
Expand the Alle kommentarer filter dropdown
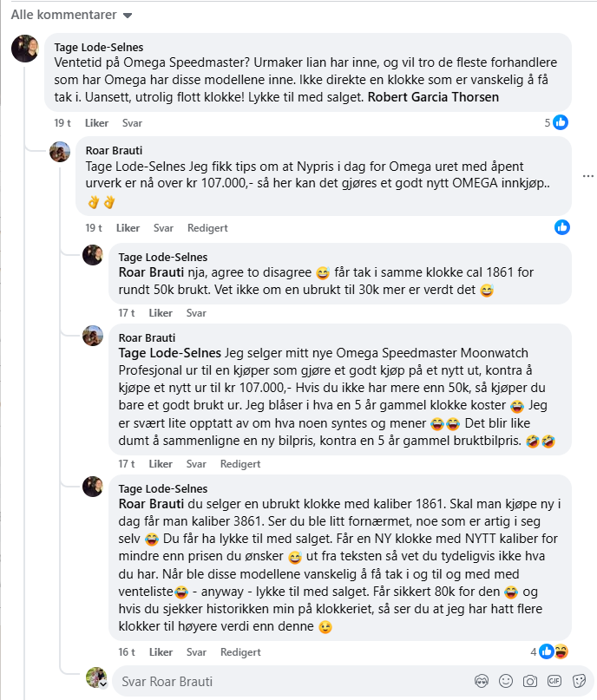(x=128, y=16)
